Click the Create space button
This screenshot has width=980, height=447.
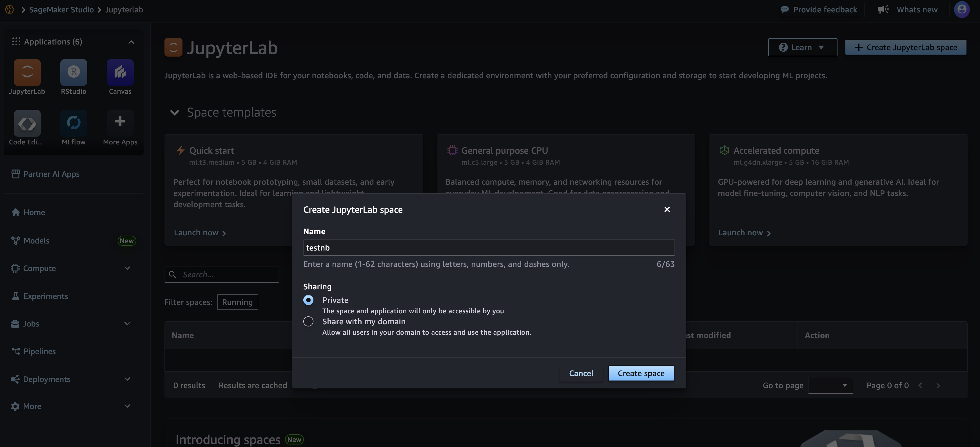pos(641,373)
